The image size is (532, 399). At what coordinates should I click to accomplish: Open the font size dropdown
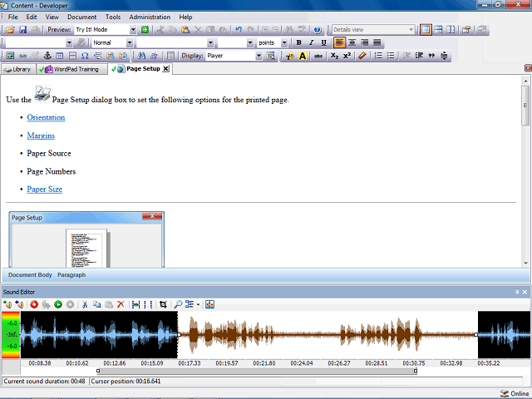(250, 42)
